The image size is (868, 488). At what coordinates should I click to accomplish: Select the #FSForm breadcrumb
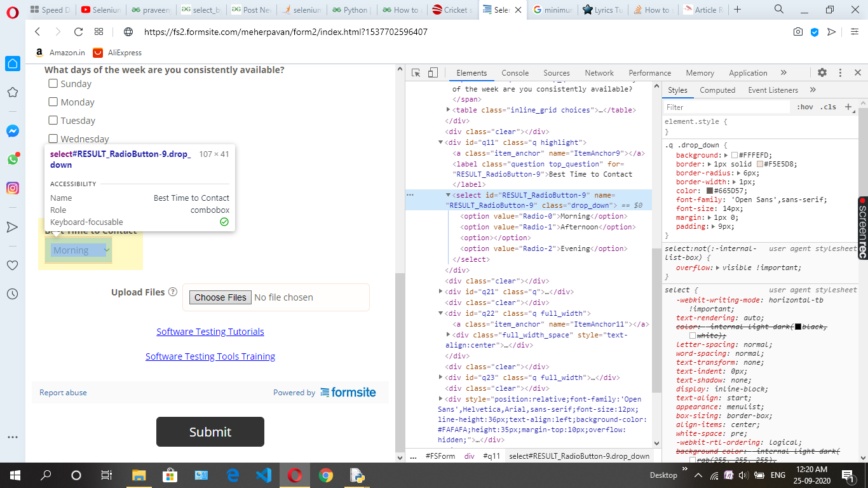440,456
